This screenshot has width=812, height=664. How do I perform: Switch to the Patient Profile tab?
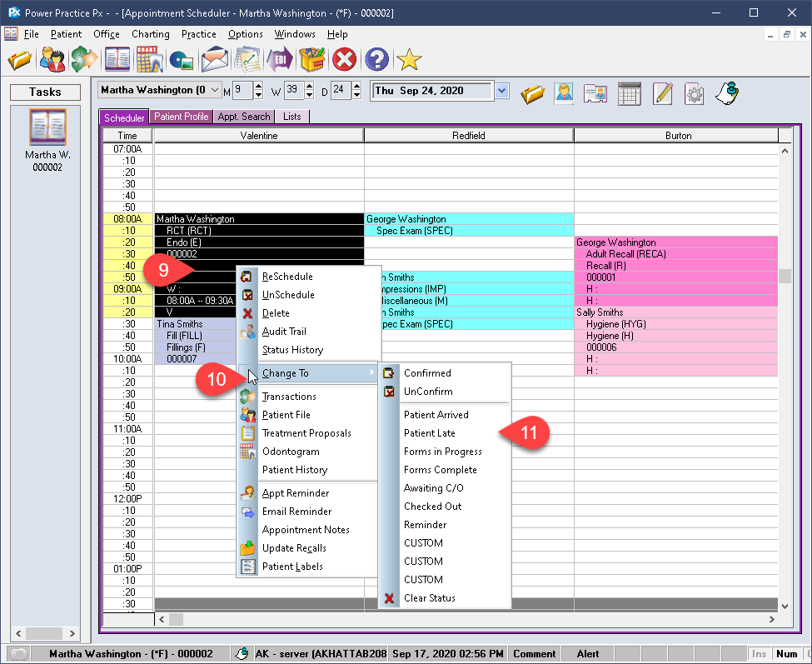(x=181, y=117)
